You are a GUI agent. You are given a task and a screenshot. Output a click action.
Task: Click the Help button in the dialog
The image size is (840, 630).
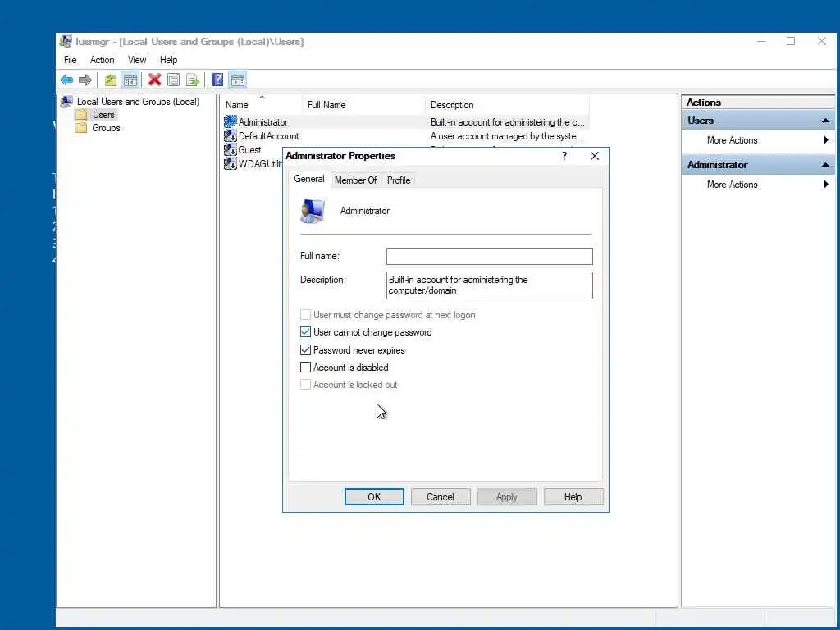[x=573, y=496]
